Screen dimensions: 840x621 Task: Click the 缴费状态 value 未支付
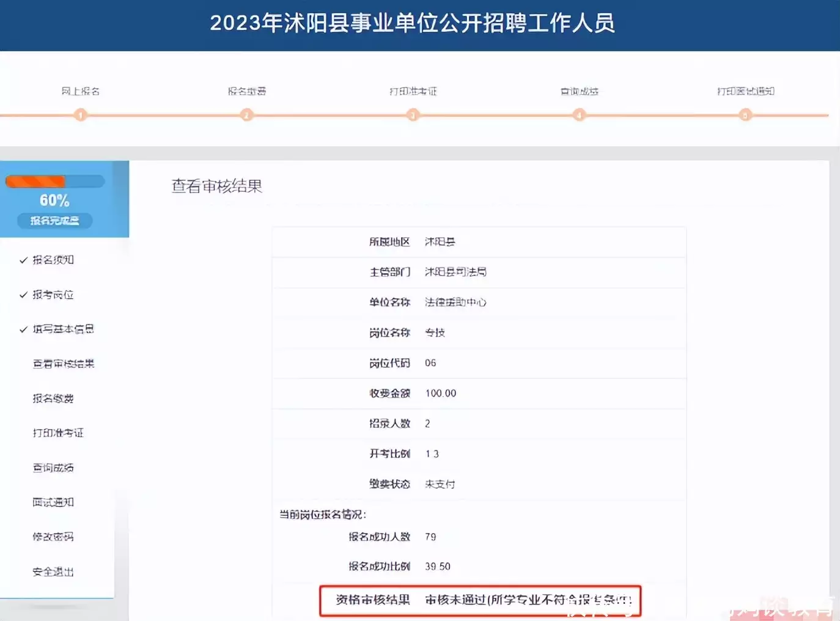(x=440, y=484)
